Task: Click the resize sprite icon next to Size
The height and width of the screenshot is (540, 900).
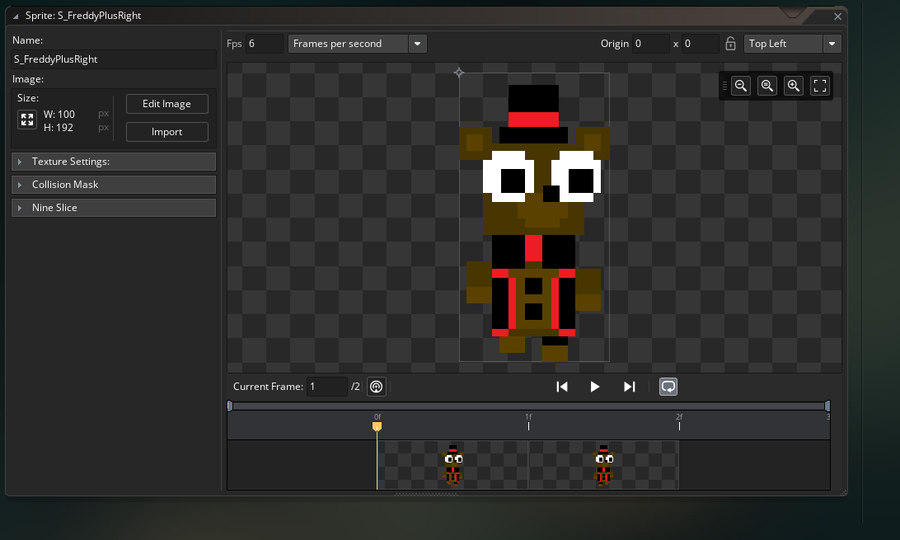Action: coord(27,120)
